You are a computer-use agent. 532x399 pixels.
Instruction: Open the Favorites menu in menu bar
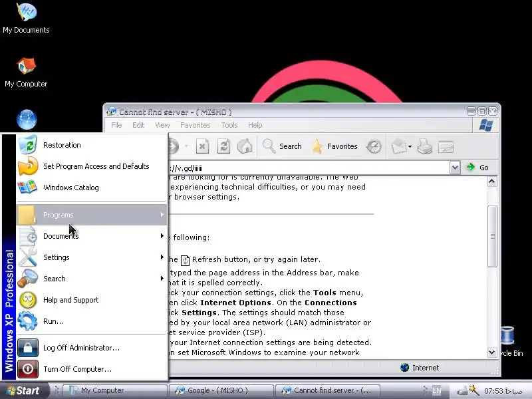pyautogui.click(x=196, y=125)
